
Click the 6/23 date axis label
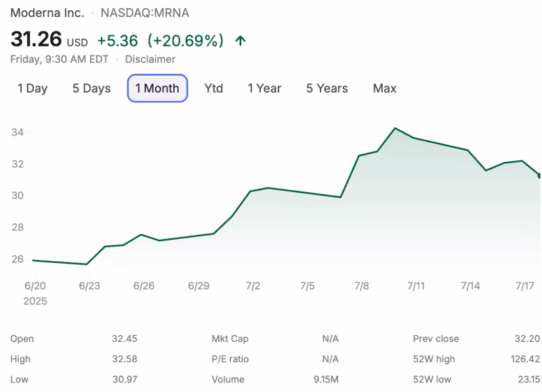pyautogui.click(x=89, y=286)
